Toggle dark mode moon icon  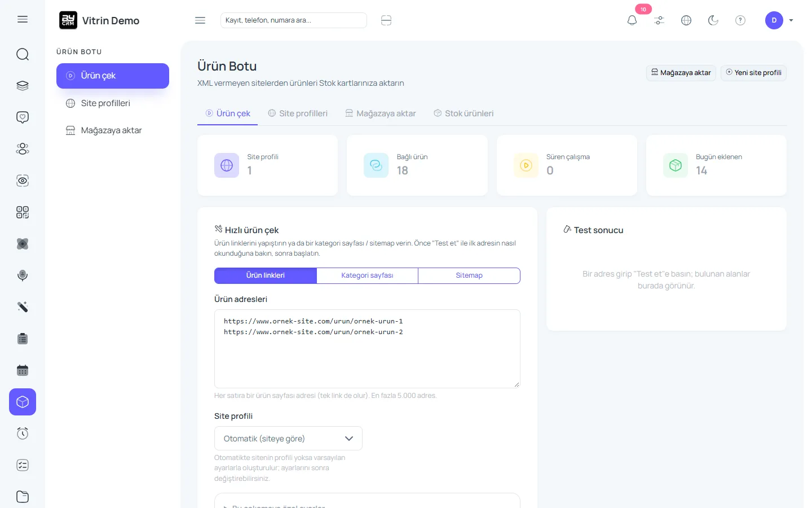(x=713, y=20)
